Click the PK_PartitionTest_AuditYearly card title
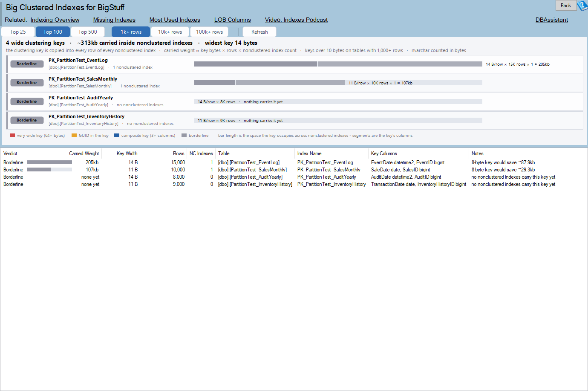 [81, 98]
